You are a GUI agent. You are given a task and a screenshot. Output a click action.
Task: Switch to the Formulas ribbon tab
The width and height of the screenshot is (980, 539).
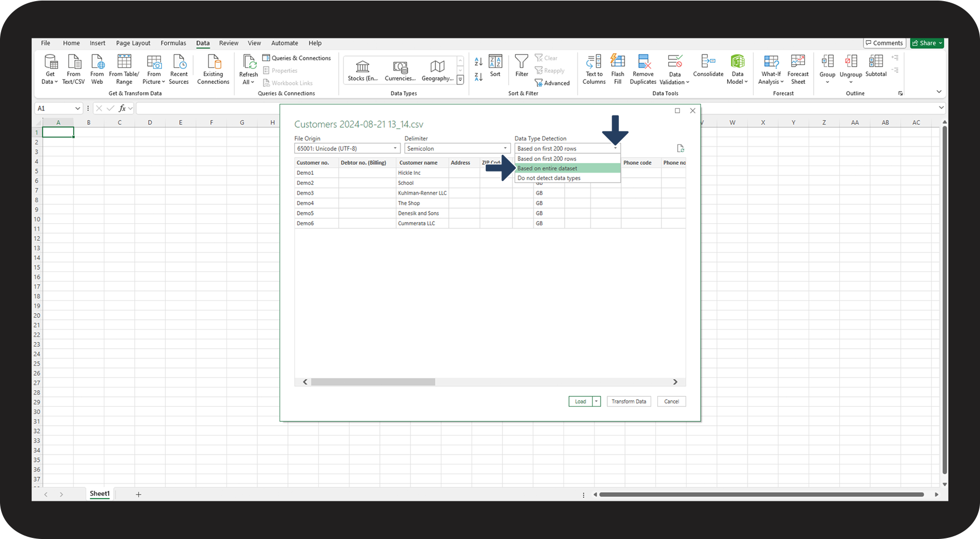(x=173, y=43)
